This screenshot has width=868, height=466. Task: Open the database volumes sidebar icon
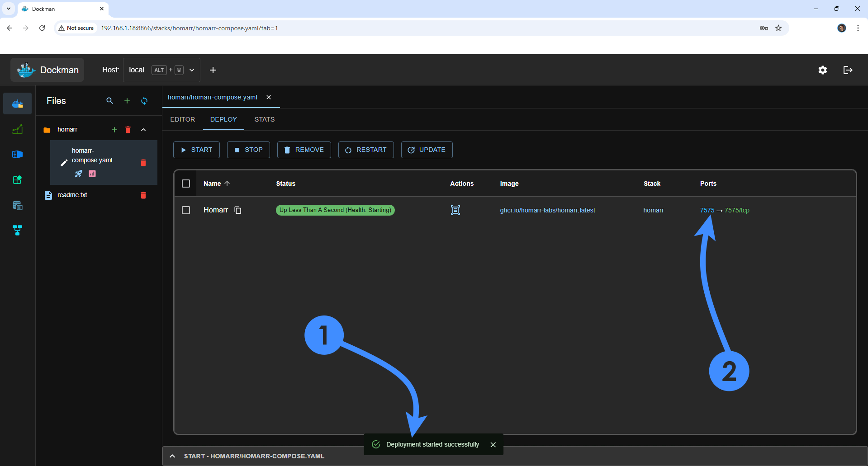pos(18,205)
